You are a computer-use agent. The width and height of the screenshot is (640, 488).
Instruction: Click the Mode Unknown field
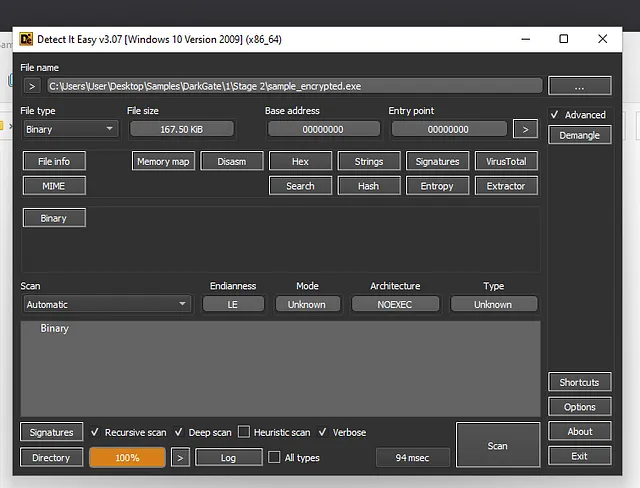click(307, 304)
